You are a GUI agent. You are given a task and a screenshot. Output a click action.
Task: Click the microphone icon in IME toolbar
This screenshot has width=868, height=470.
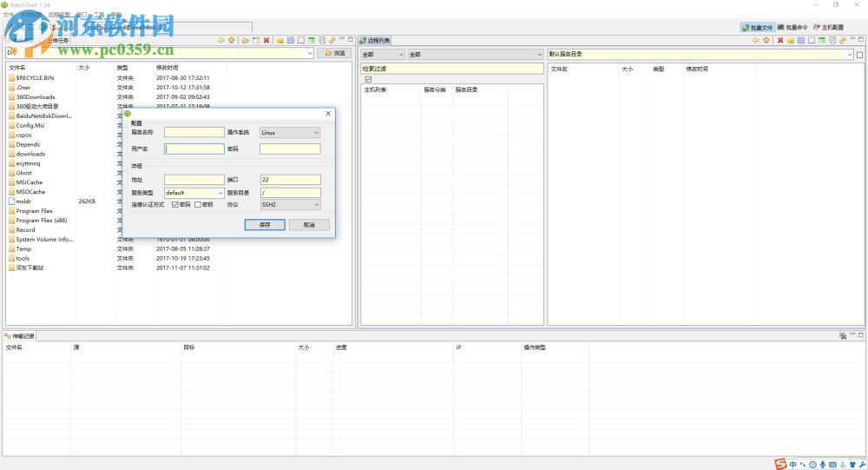[823, 465]
